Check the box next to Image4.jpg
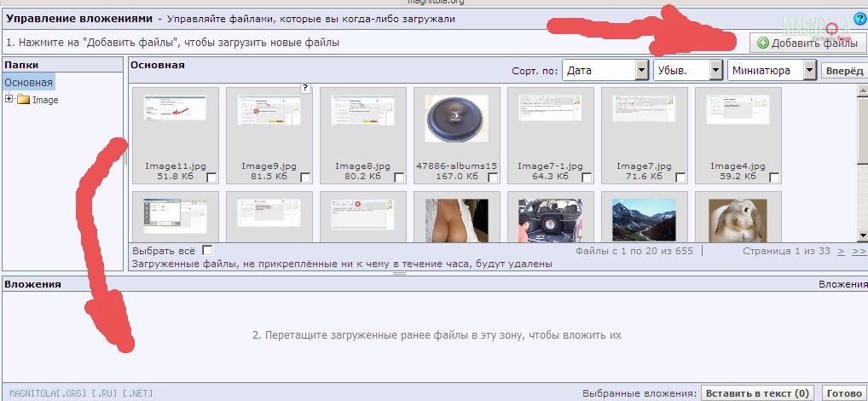The width and height of the screenshot is (868, 401). pyautogui.click(x=774, y=177)
